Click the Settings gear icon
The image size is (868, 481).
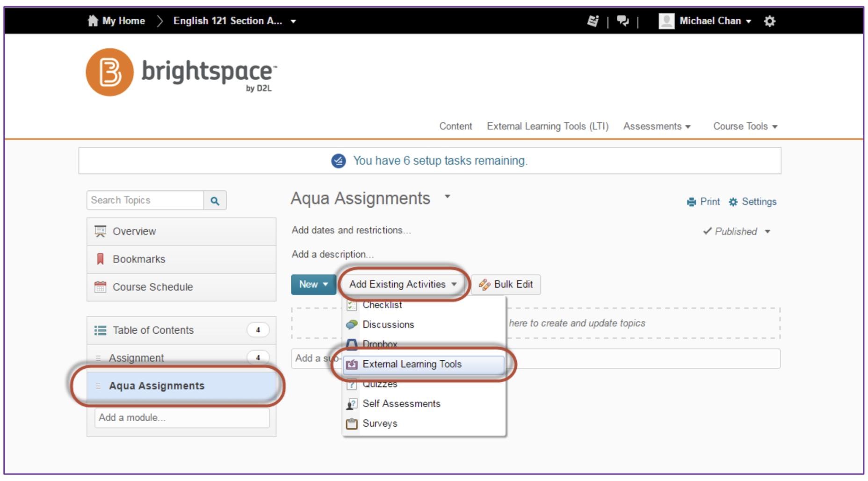point(733,202)
